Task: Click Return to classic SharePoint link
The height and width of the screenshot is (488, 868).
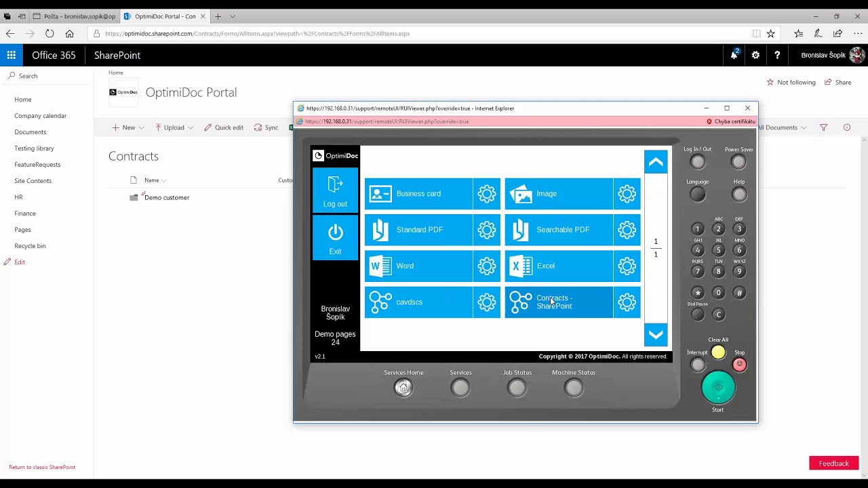Action: [42, 467]
